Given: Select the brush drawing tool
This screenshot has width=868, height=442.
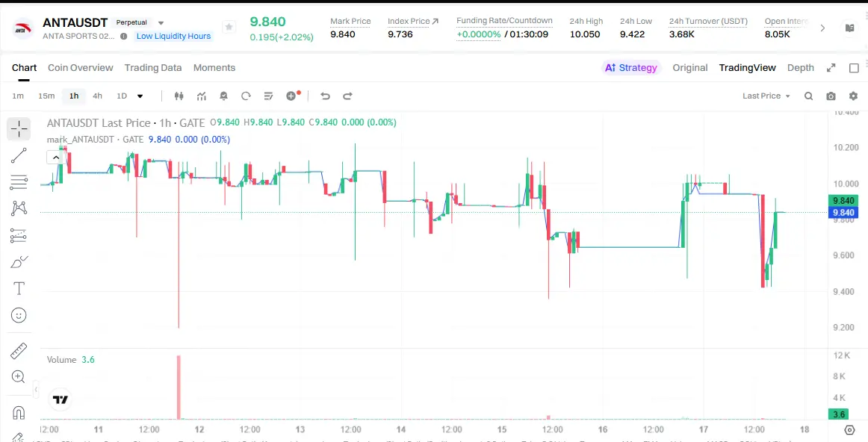Looking at the screenshot, I should 19,261.
